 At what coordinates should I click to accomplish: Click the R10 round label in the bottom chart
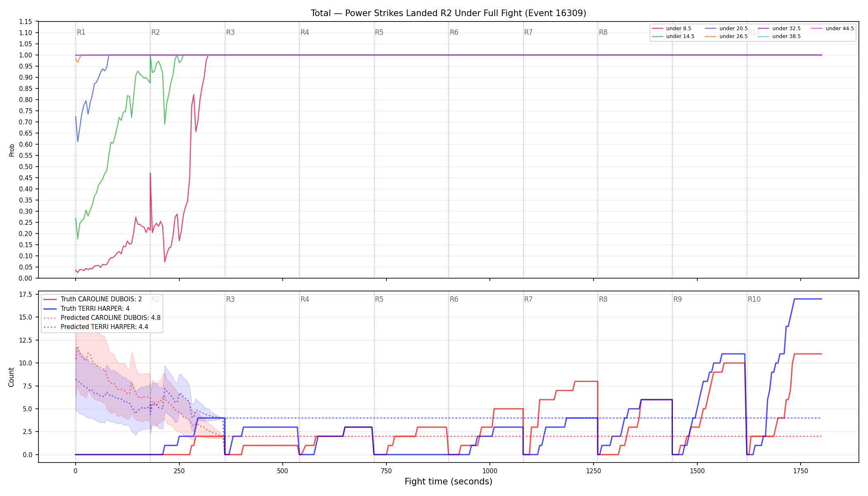click(x=754, y=299)
